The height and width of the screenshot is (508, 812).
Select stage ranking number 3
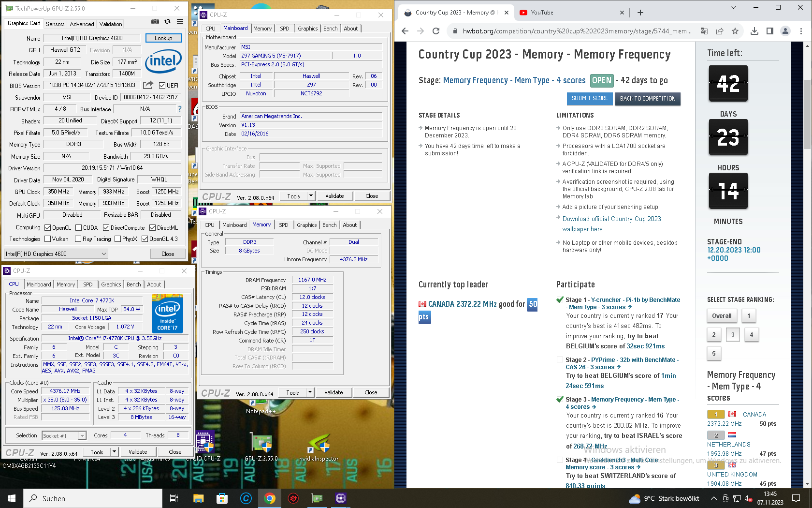(x=733, y=335)
